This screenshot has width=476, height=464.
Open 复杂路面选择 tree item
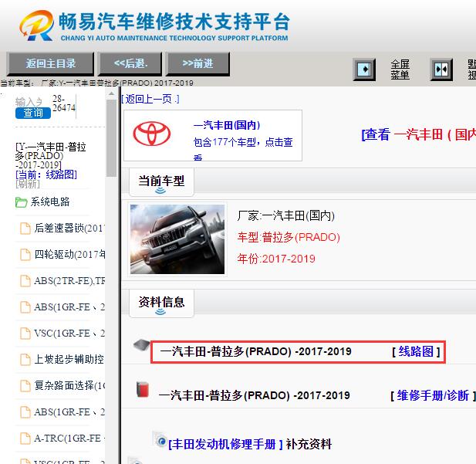click(x=69, y=385)
